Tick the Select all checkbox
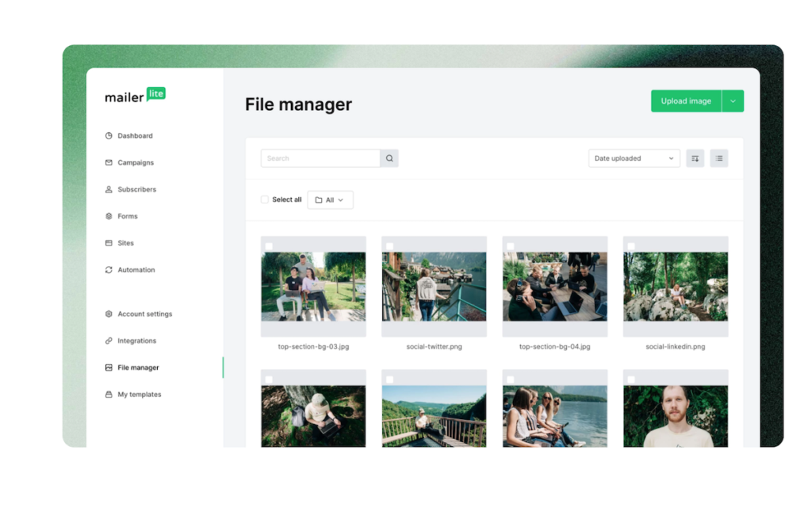The width and height of the screenshot is (812, 530). 265,200
